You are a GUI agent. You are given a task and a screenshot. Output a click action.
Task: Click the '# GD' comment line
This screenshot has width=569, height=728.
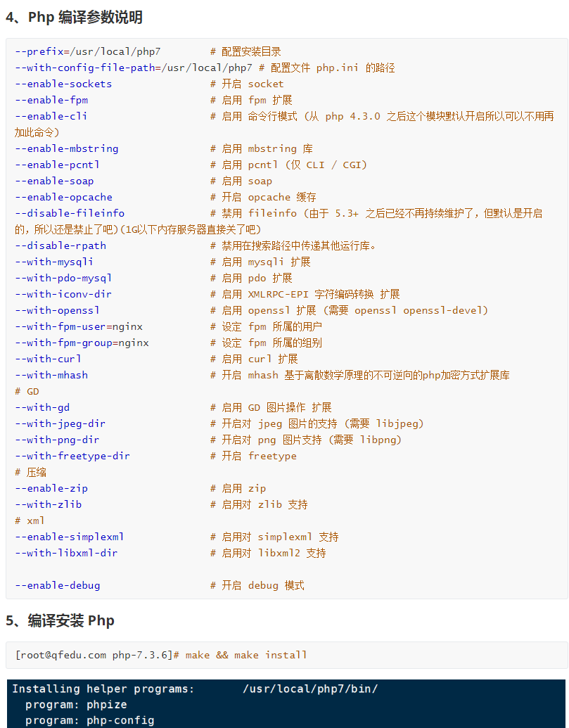(x=27, y=391)
